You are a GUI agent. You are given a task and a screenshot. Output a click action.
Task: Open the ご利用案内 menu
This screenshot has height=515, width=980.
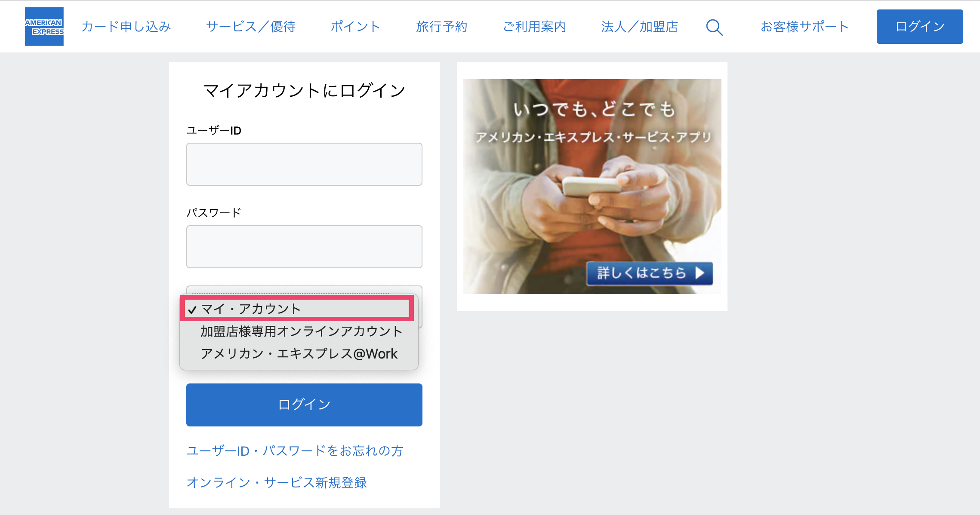[x=534, y=27]
